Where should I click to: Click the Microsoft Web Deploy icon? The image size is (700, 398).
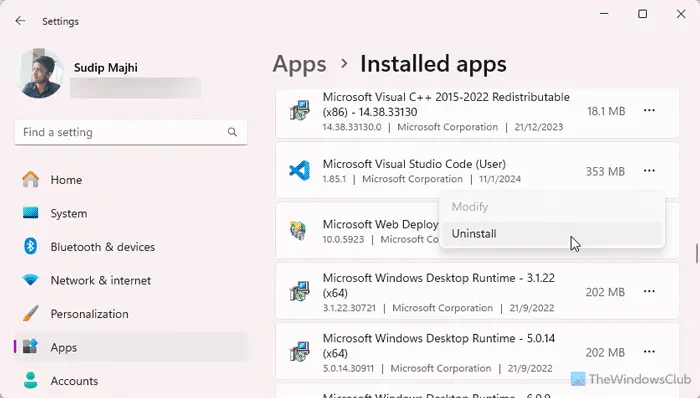(298, 231)
